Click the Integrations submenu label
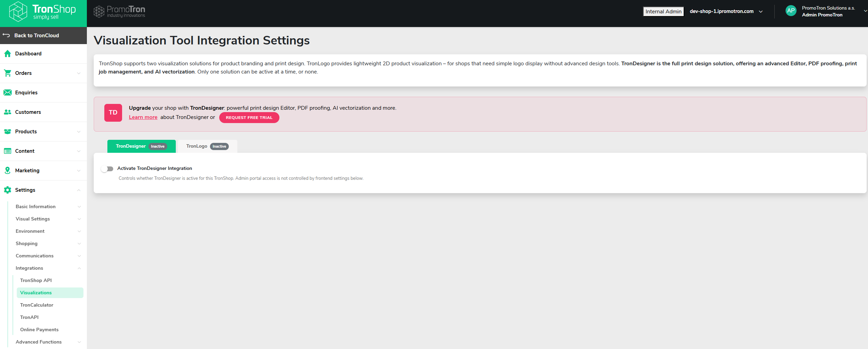Viewport: 868px width, 349px height. click(x=29, y=268)
